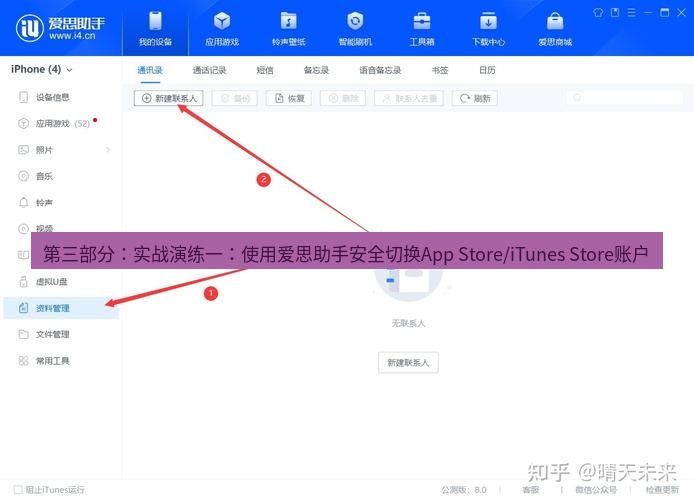Open the title bar hamburger menu
The width and height of the screenshot is (694, 500).
click(632, 12)
